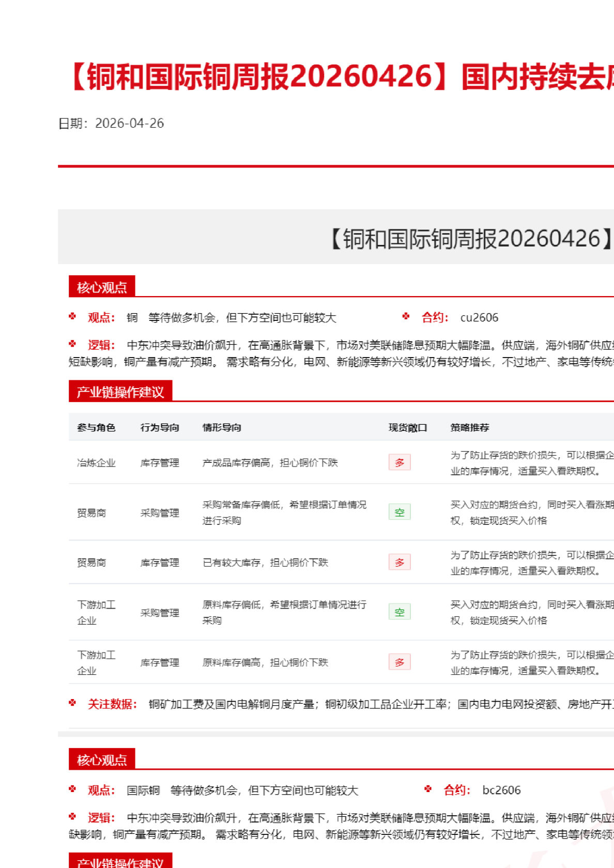The height and width of the screenshot is (868, 614).
Task: Click the 多 badge in the 贸易商 库存管理 row
Action: pyautogui.click(x=400, y=562)
